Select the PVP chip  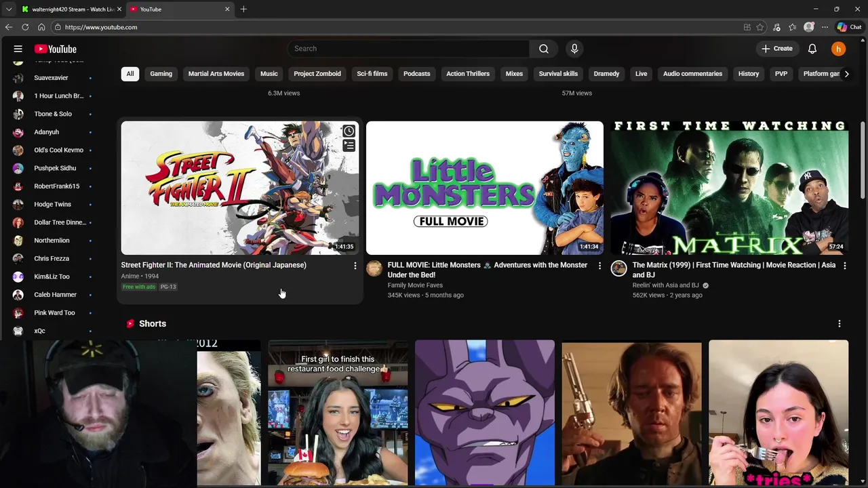[781, 74]
